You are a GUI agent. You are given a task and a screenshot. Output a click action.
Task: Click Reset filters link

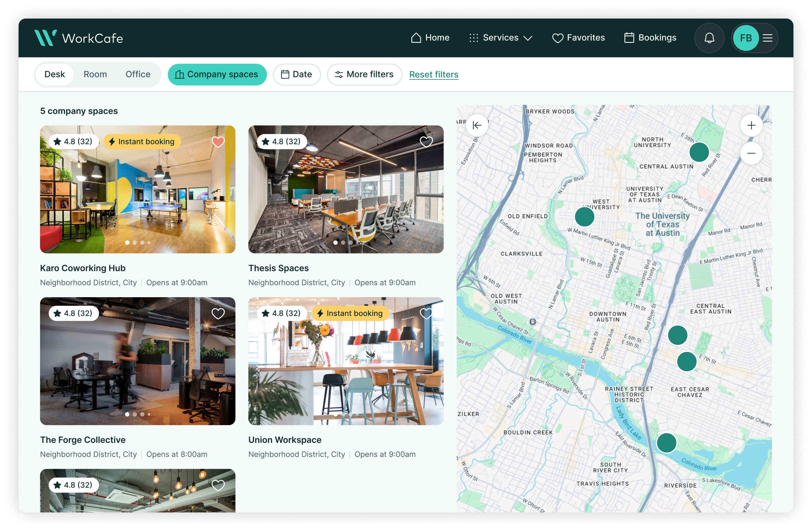[x=434, y=75]
